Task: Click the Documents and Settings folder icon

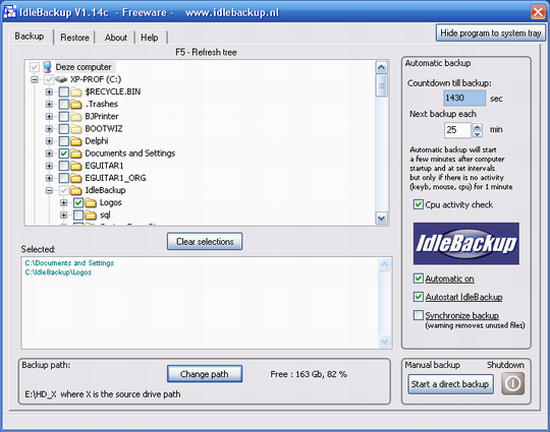Action: pyautogui.click(x=75, y=153)
